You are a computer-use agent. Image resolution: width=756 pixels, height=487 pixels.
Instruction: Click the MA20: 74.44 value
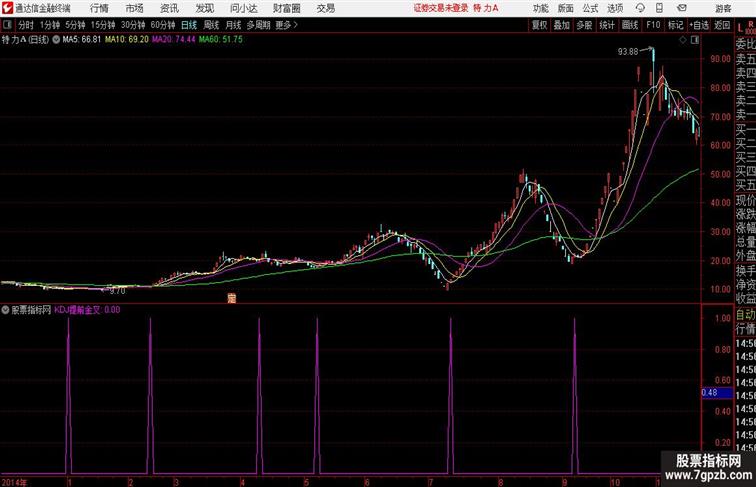tap(174, 40)
